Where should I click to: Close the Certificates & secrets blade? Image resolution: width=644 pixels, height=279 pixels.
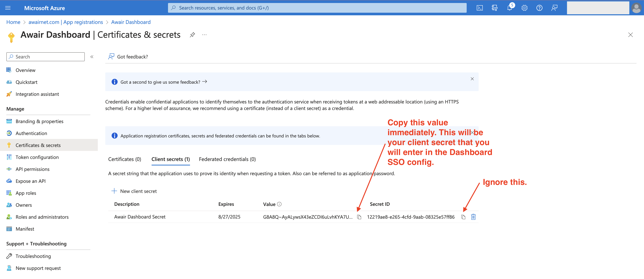pyautogui.click(x=630, y=35)
